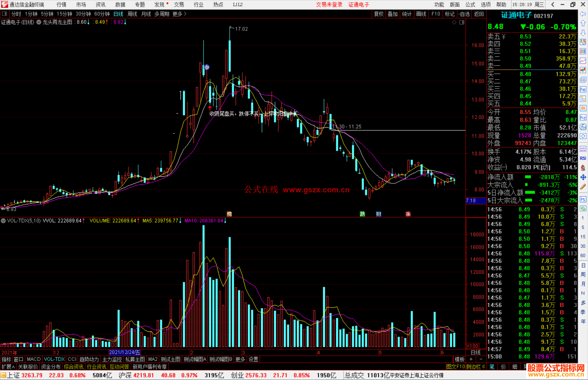
Task: Switch to the 周线 weekly chart tab
Action: tap(132, 14)
